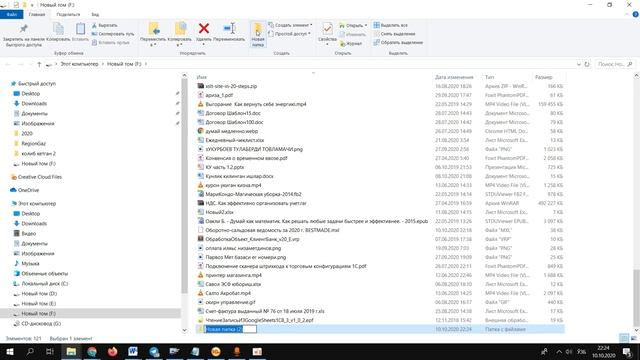This screenshot has width=640, height=360.
Task: Click the Chrome icon on taskbar
Action: click(92, 351)
